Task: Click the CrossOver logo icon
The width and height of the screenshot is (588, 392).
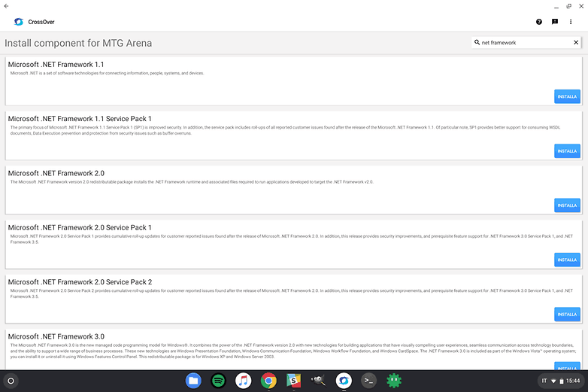Action: 18,22
